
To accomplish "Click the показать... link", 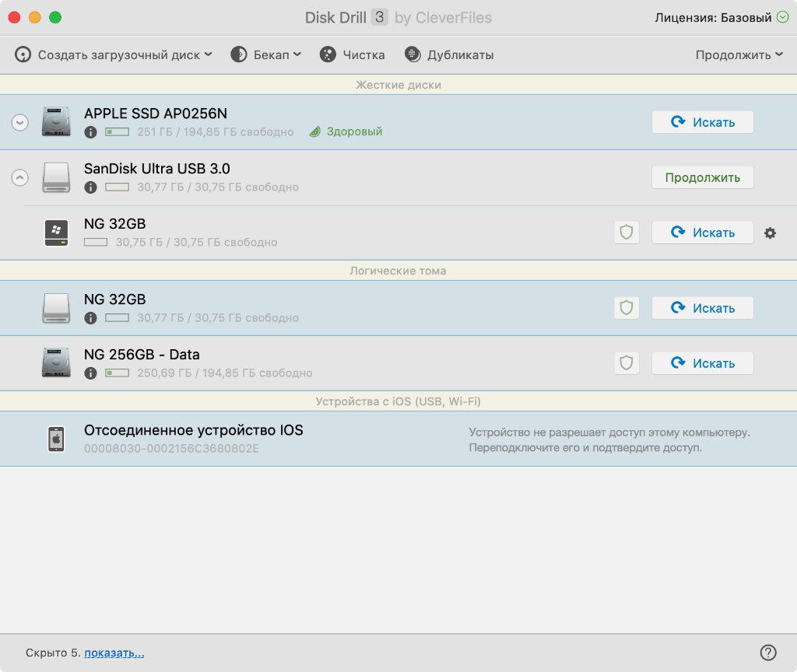I will click(114, 653).
